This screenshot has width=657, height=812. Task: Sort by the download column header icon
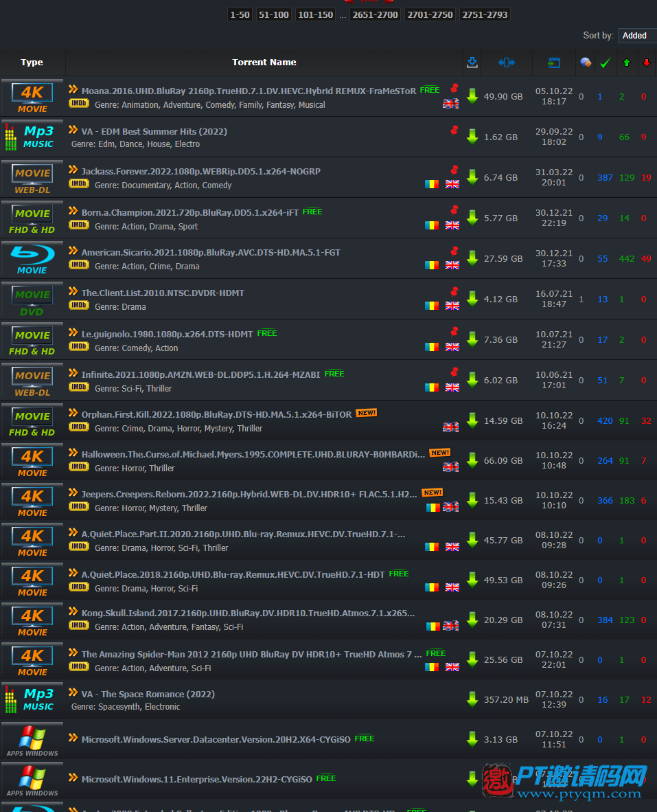472,62
